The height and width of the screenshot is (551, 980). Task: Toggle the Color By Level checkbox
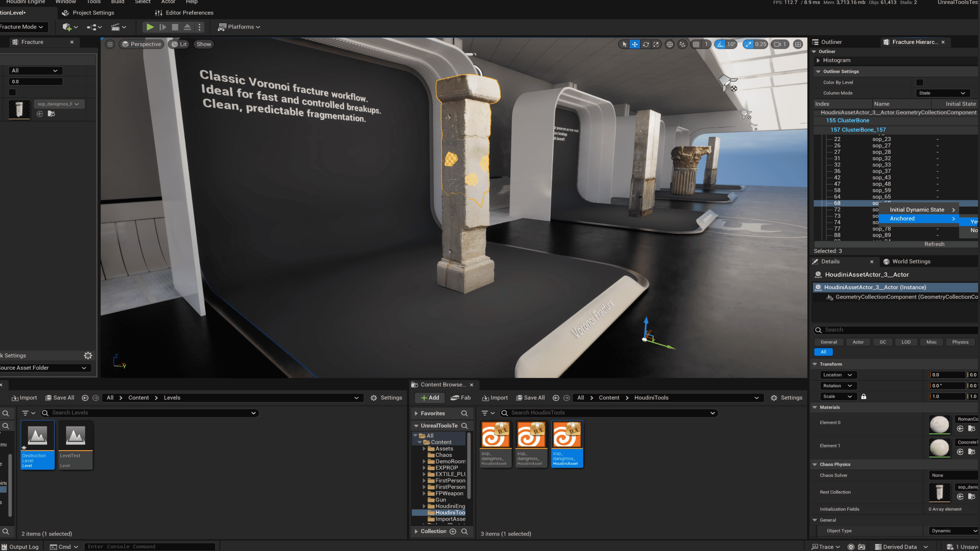point(920,82)
